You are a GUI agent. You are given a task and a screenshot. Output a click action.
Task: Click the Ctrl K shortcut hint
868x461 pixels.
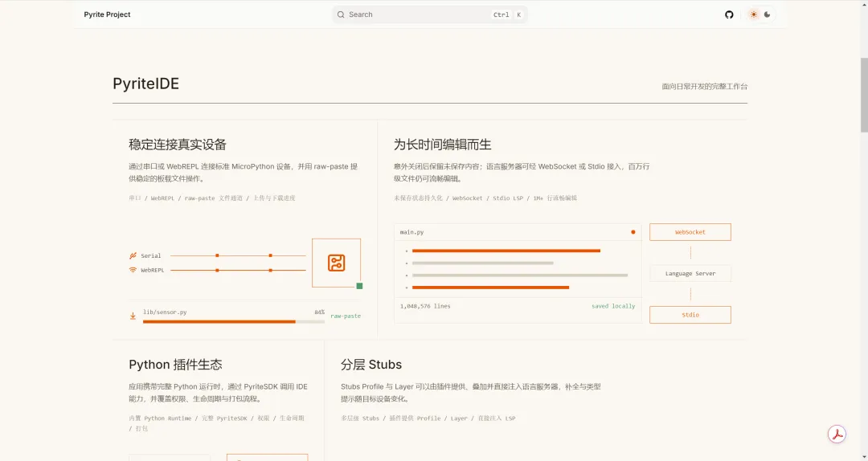click(x=508, y=15)
